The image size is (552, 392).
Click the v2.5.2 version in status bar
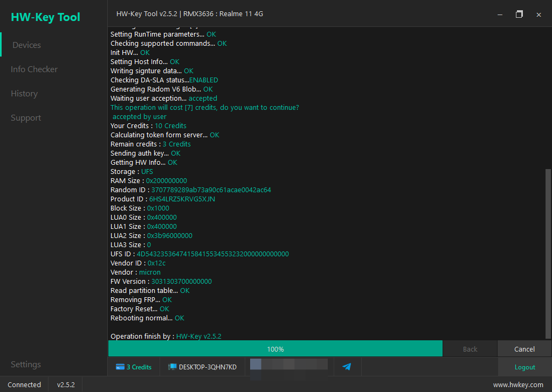66,384
